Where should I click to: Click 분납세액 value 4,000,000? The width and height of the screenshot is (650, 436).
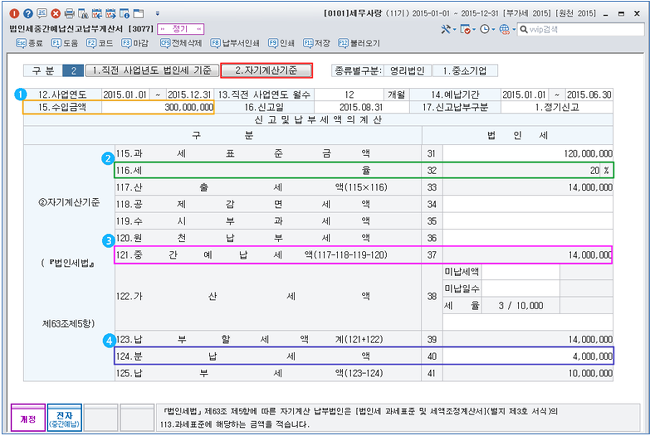click(x=528, y=356)
